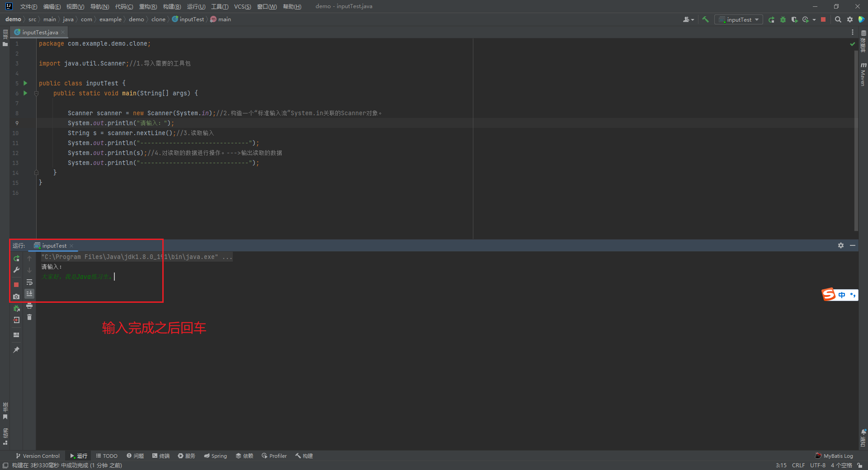
Task: Click the exit icon in Run panel
Action: point(16,320)
